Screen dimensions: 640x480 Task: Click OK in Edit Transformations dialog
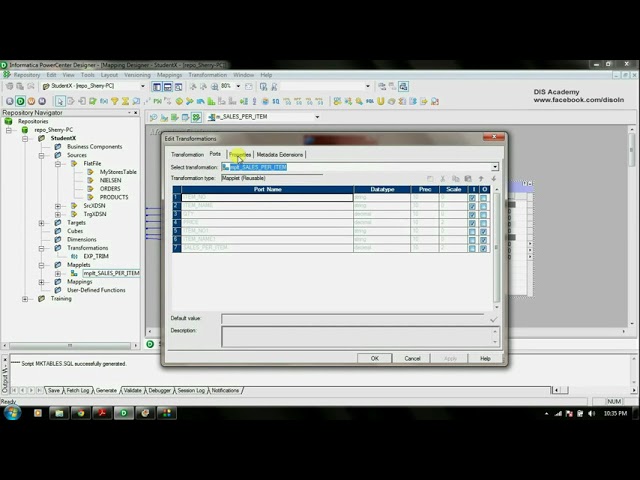click(374, 358)
